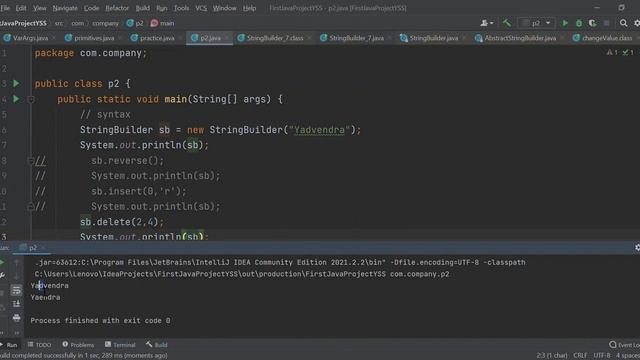Click the main method breadcrumb

(162, 23)
